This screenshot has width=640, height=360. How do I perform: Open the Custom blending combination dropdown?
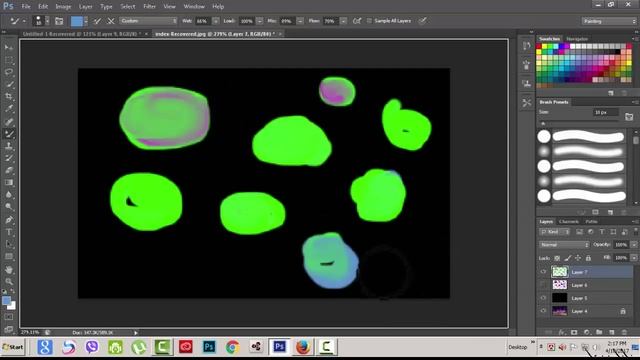[x=149, y=21]
